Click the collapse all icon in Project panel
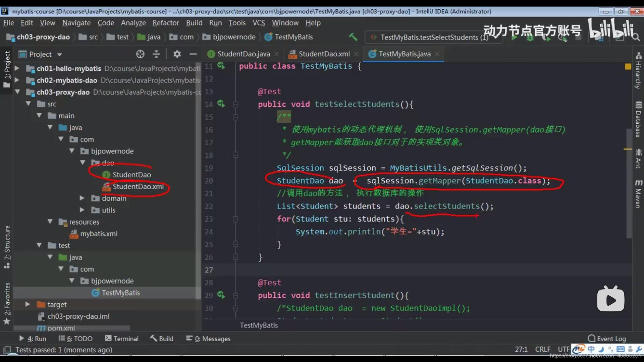 (x=156, y=54)
